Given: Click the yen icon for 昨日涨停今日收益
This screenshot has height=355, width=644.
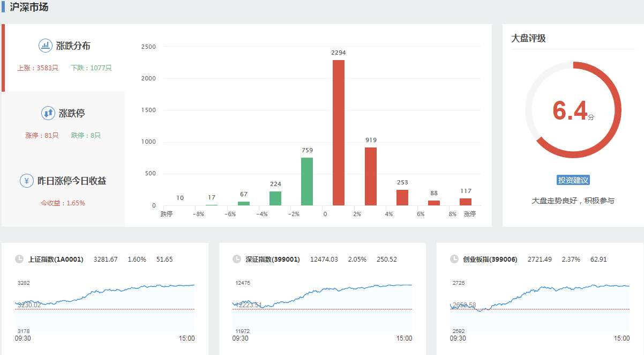Looking at the screenshot, I should (27, 181).
